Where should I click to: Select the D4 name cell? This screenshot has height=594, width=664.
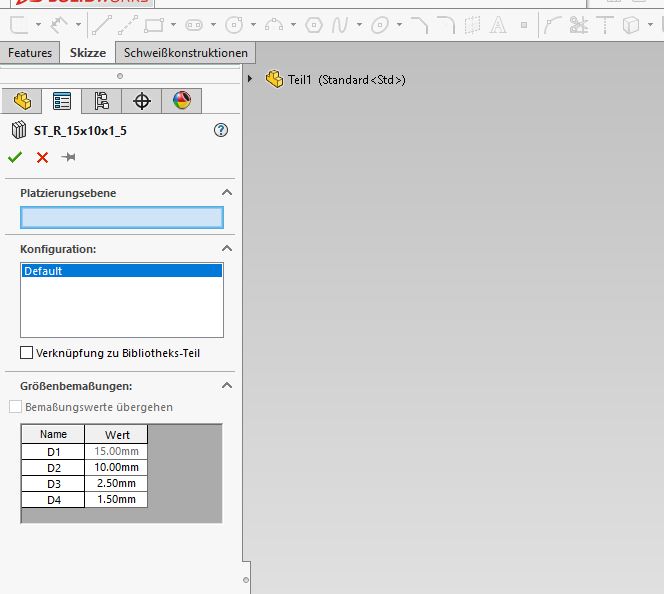point(53,500)
